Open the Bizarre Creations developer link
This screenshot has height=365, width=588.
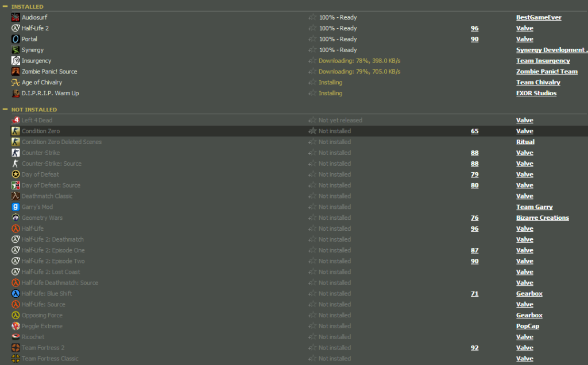542,218
